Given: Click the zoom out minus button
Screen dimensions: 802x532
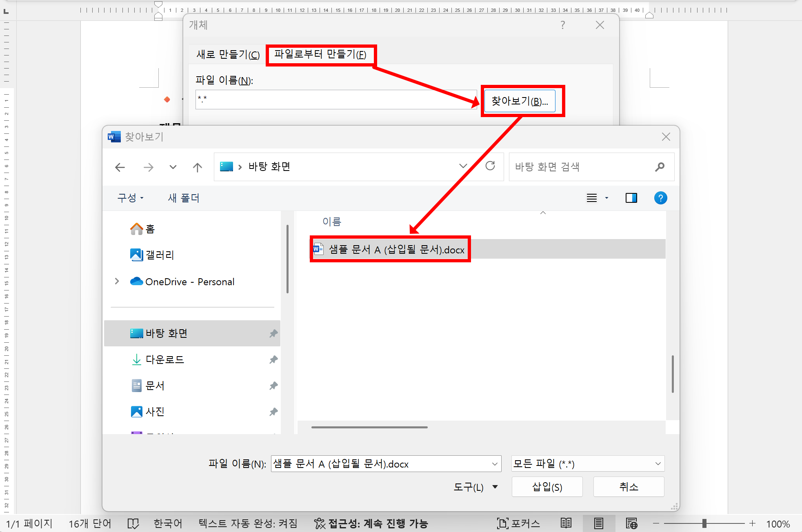Looking at the screenshot, I should [656, 523].
